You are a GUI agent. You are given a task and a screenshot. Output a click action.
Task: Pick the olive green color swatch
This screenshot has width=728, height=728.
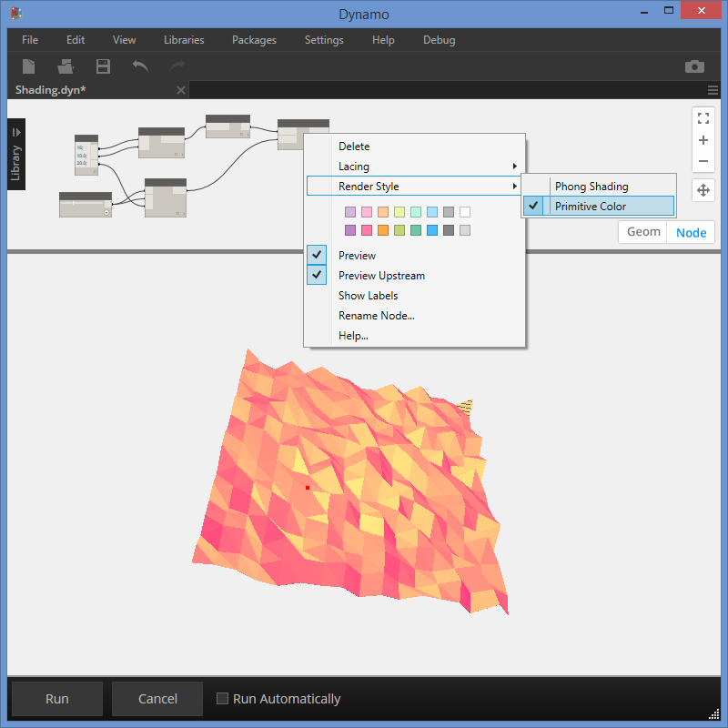(399, 230)
